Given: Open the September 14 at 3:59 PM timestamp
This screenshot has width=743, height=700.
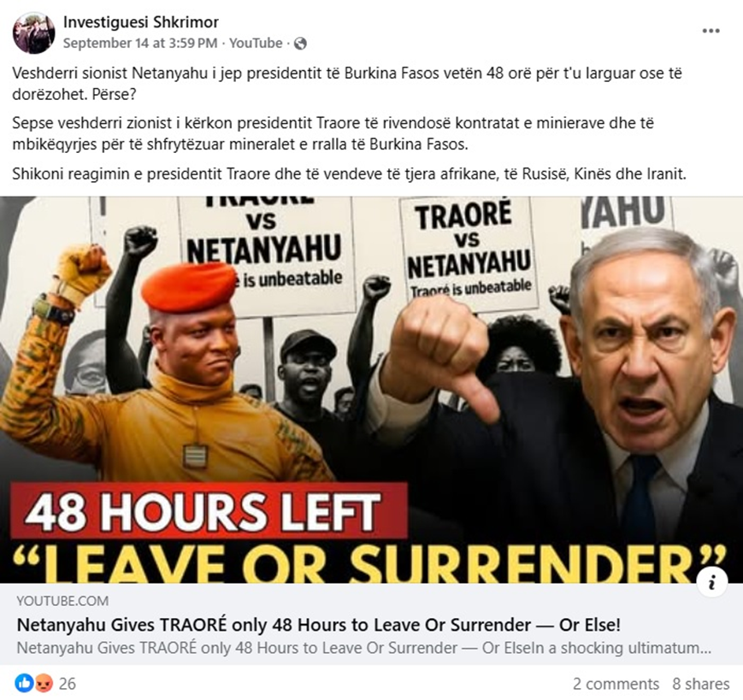Looking at the screenshot, I should coord(140,43).
